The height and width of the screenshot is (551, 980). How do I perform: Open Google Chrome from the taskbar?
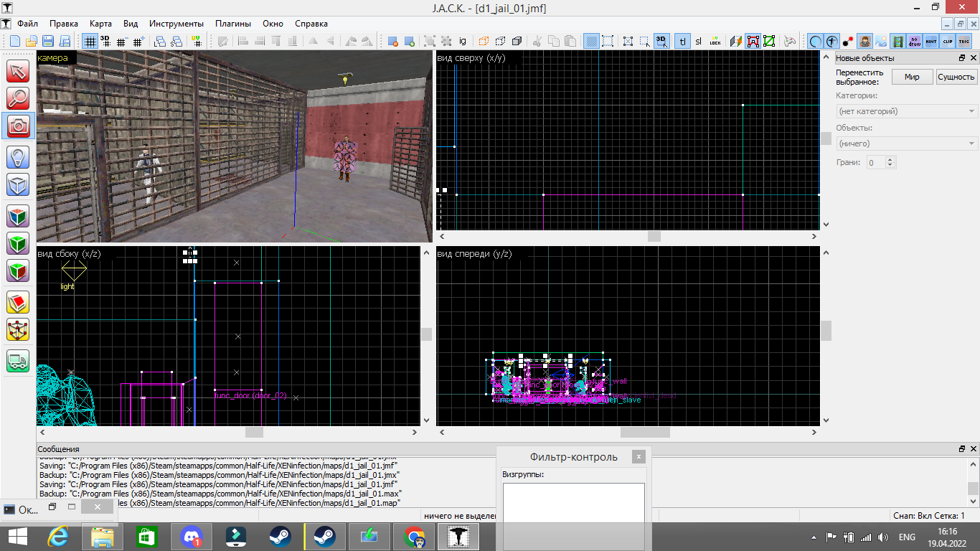[413, 536]
